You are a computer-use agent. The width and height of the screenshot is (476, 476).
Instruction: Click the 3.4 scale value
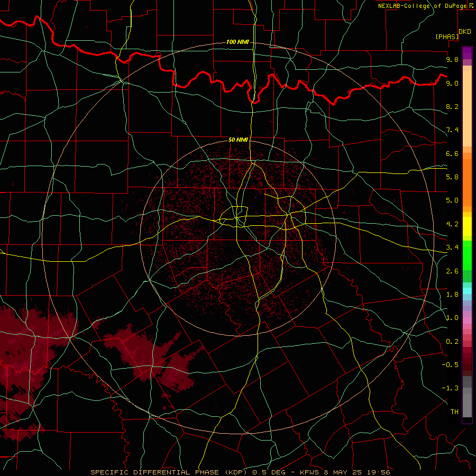[452, 248]
